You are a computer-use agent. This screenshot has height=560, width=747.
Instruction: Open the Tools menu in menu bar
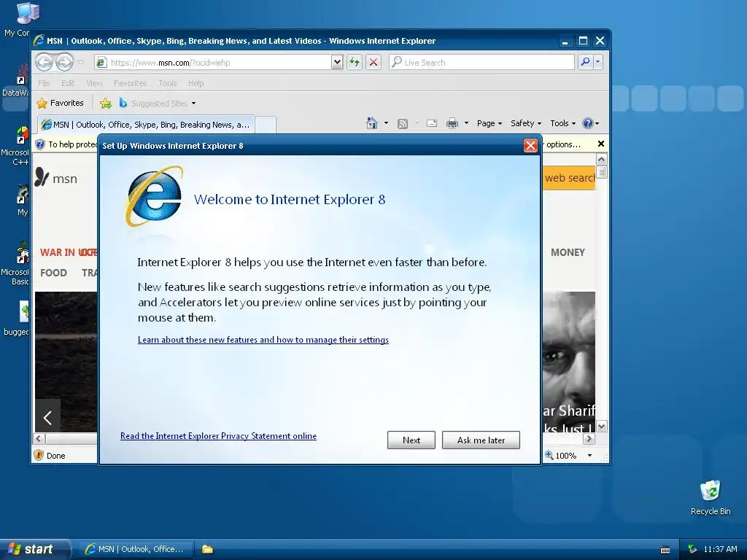(x=168, y=83)
